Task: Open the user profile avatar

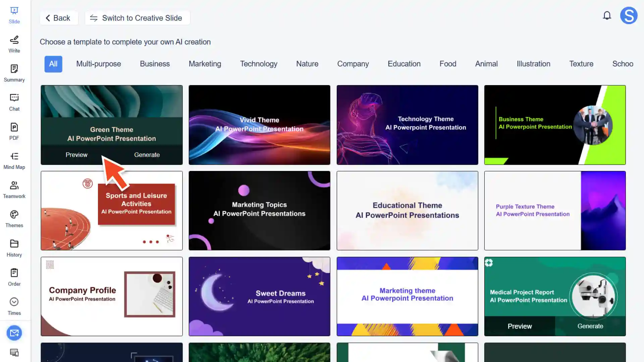Action: pyautogui.click(x=629, y=15)
